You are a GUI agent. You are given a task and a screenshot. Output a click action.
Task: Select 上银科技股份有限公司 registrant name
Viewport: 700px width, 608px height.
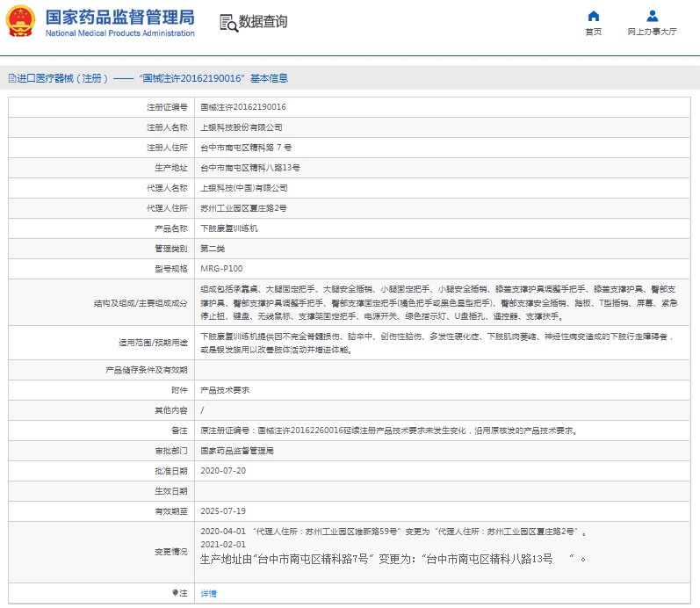241,127
